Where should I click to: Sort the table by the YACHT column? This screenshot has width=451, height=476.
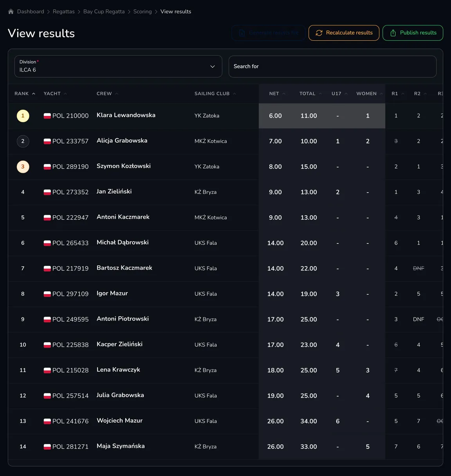(55, 94)
